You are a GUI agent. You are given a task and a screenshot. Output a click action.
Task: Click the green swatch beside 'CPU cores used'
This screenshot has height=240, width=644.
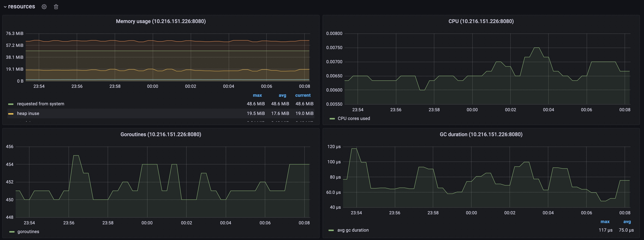[332, 119]
